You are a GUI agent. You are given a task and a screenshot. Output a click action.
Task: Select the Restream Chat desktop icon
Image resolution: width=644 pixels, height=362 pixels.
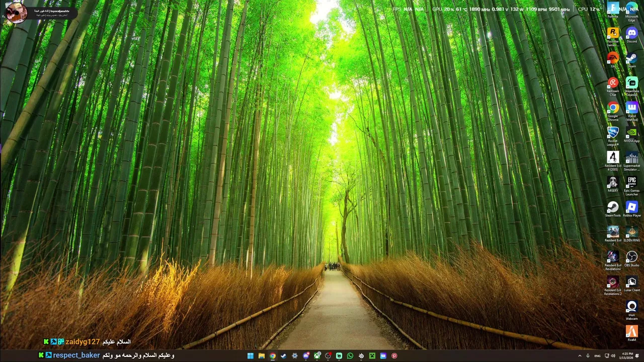[x=613, y=86]
